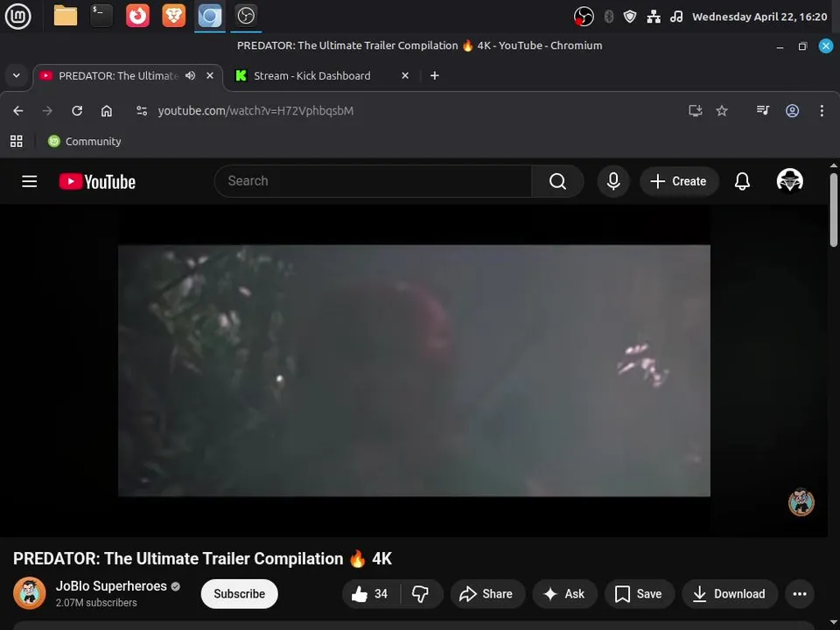Go to the YouTube home logo
840x630 pixels.
(97, 182)
